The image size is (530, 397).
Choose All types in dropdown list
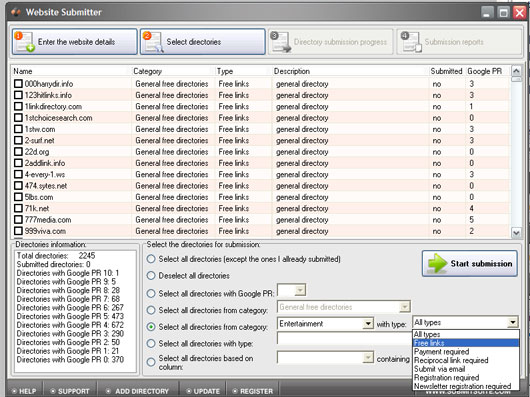coord(466,334)
